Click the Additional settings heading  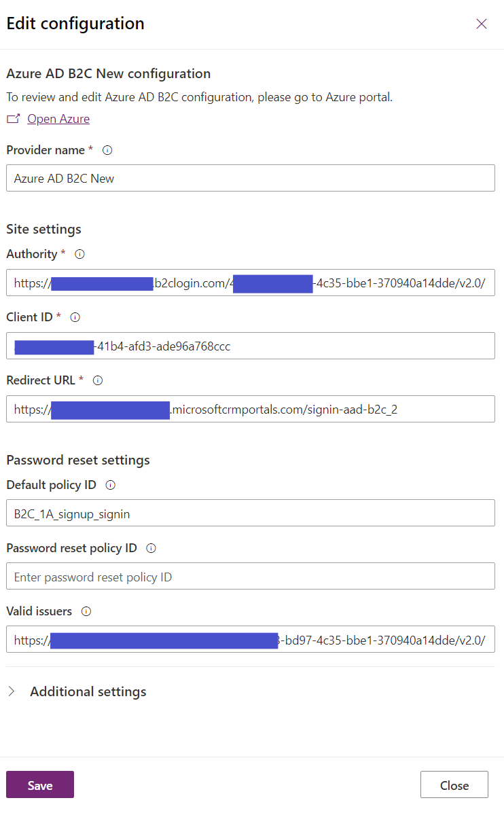point(88,691)
